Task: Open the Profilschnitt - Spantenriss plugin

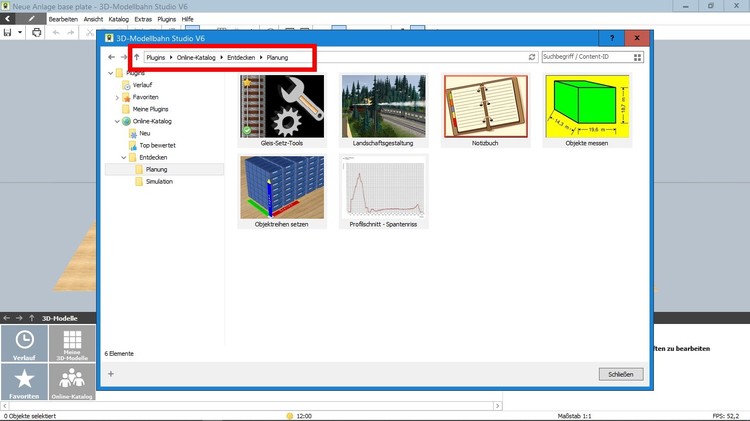Action: 383,187
